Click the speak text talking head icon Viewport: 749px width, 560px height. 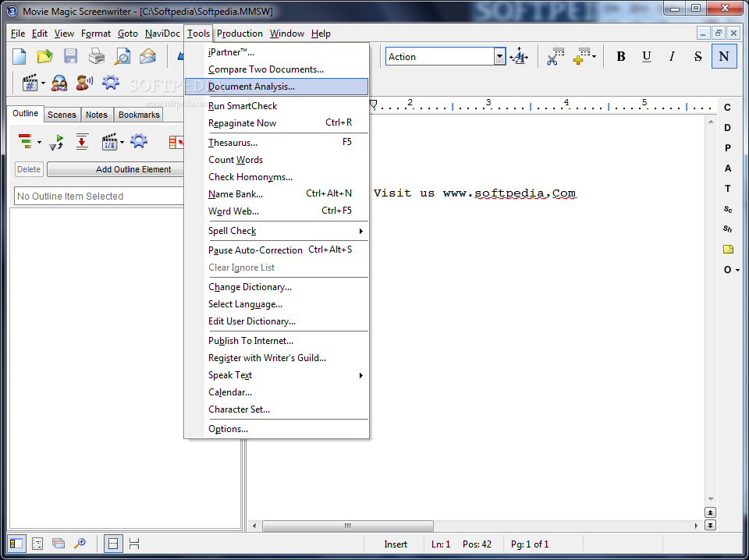pyautogui.click(x=84, y=83)
